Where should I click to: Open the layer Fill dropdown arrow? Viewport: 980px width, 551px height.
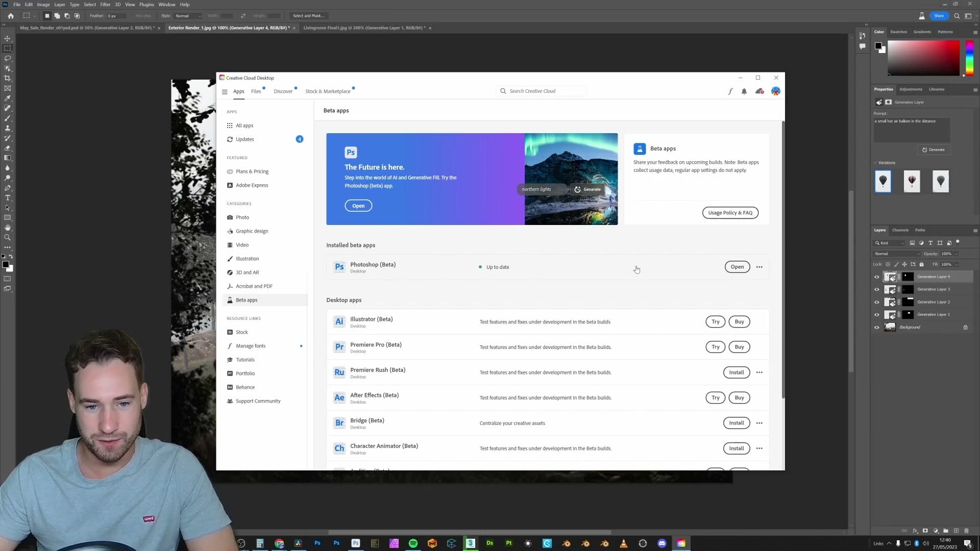(956, 264)
